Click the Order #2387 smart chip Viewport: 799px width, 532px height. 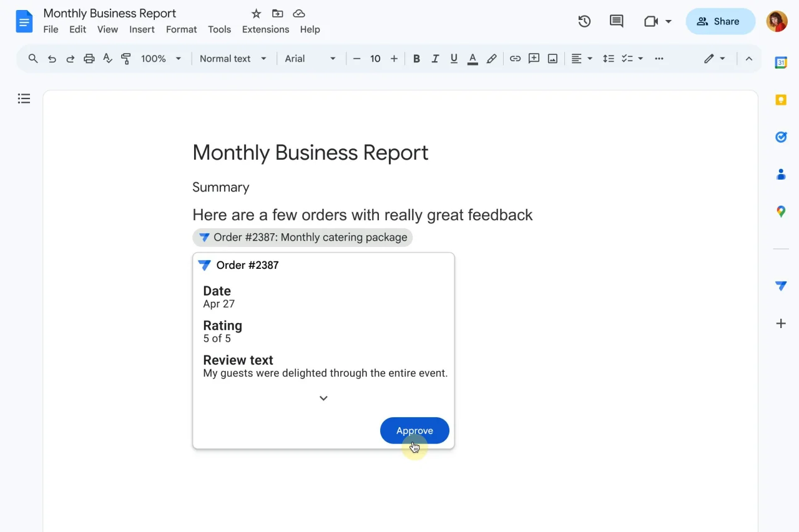pyautogui.click(x=303, y=238)
